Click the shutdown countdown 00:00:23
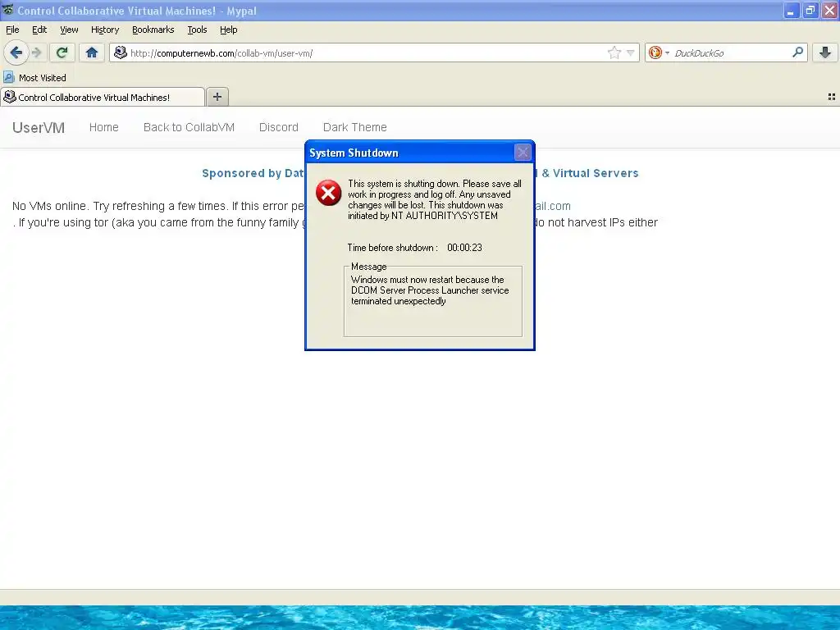 click(x=464, y=248)
